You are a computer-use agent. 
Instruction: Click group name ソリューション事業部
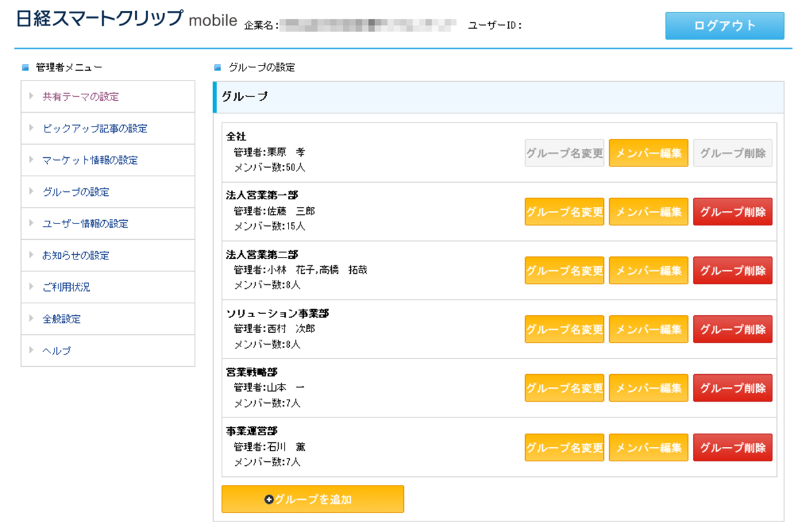[277, 313]
